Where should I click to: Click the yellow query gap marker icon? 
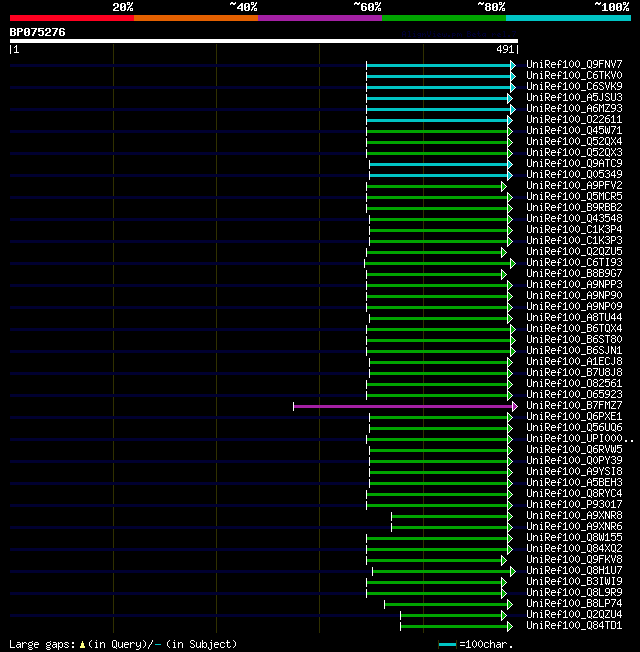pos(82,645)
